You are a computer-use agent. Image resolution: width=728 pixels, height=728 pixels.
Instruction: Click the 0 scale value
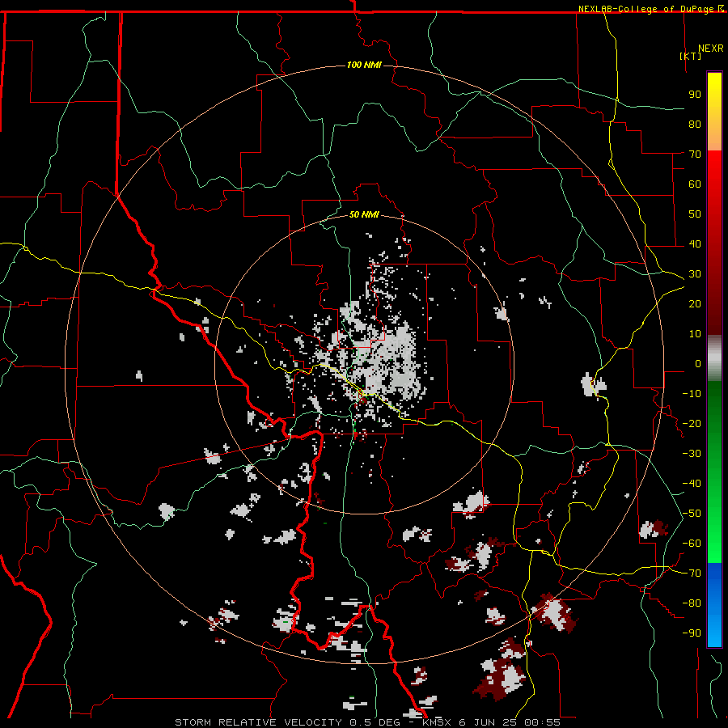(698, 363)
